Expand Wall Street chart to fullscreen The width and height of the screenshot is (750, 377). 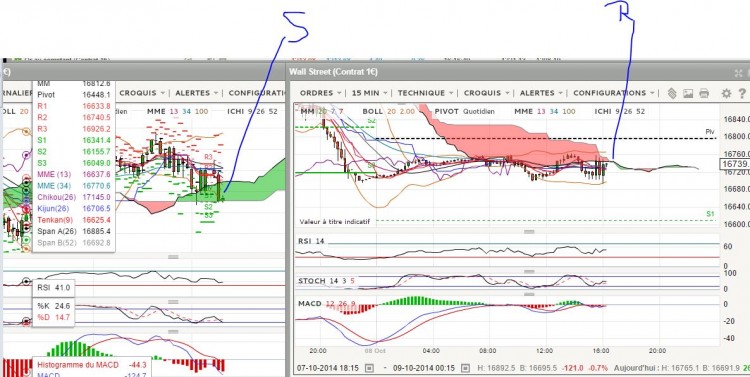pyautogui.click(x=739, y=73)
